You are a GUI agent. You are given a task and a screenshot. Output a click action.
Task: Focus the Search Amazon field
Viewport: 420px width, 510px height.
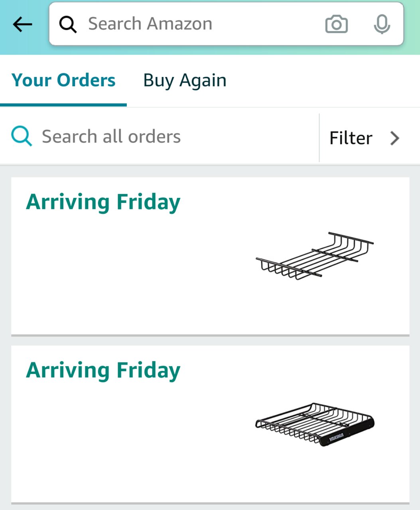pyautogui.click(x=226, y=24)
